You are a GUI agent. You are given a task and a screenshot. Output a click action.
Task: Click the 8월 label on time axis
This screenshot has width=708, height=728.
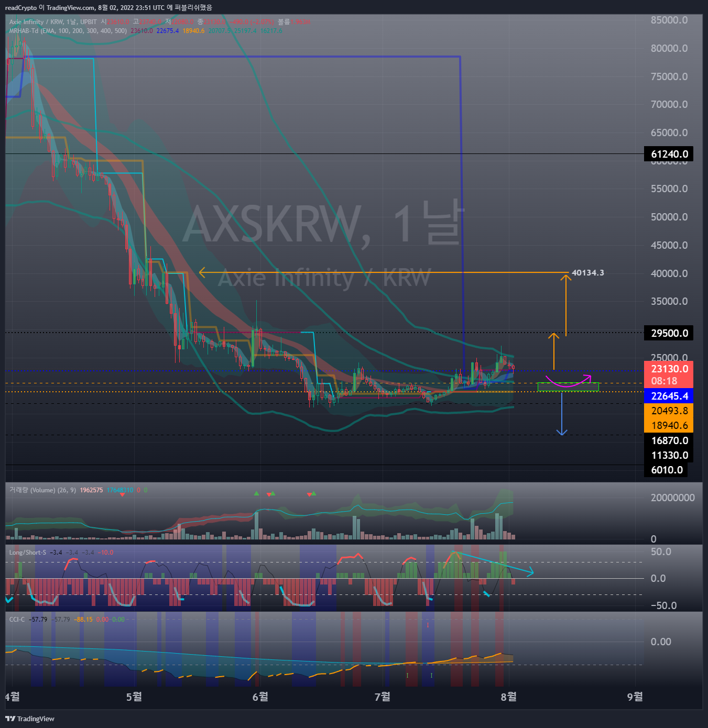point(509,697)
